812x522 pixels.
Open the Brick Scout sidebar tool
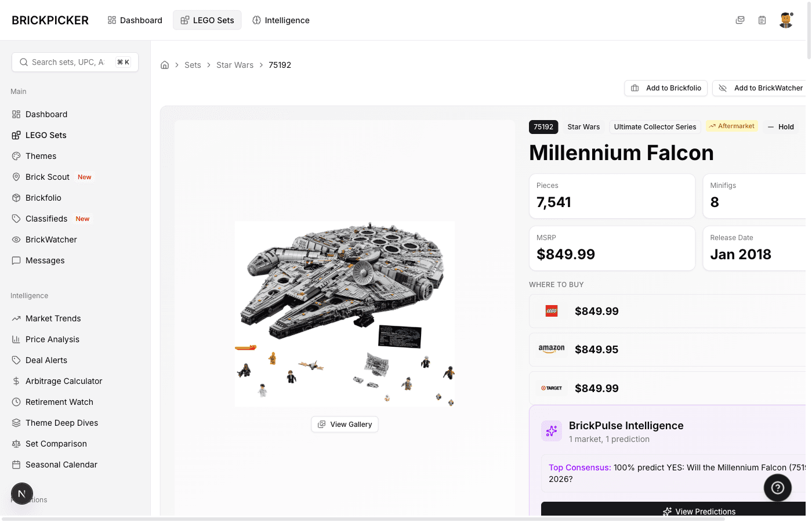[46, 177]
